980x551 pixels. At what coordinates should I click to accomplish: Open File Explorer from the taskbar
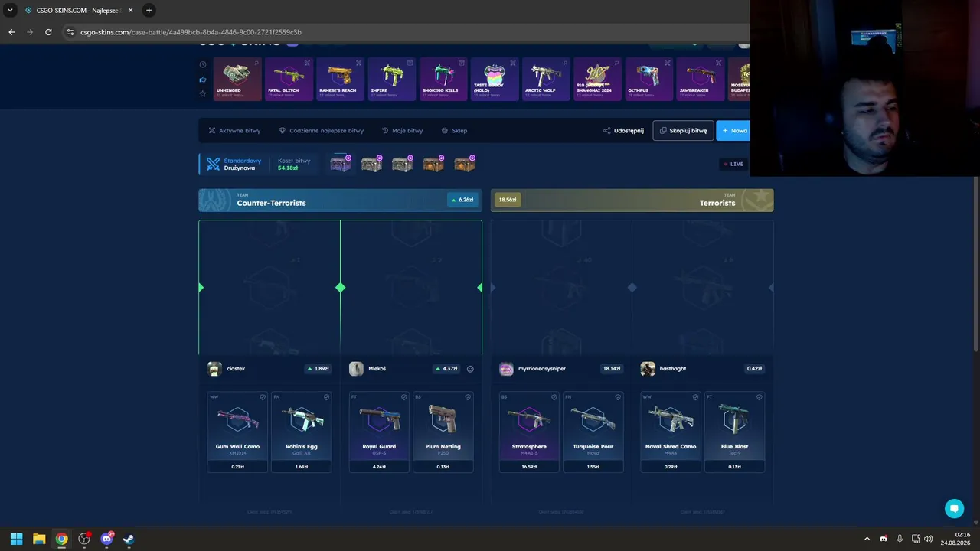point(39,539)
